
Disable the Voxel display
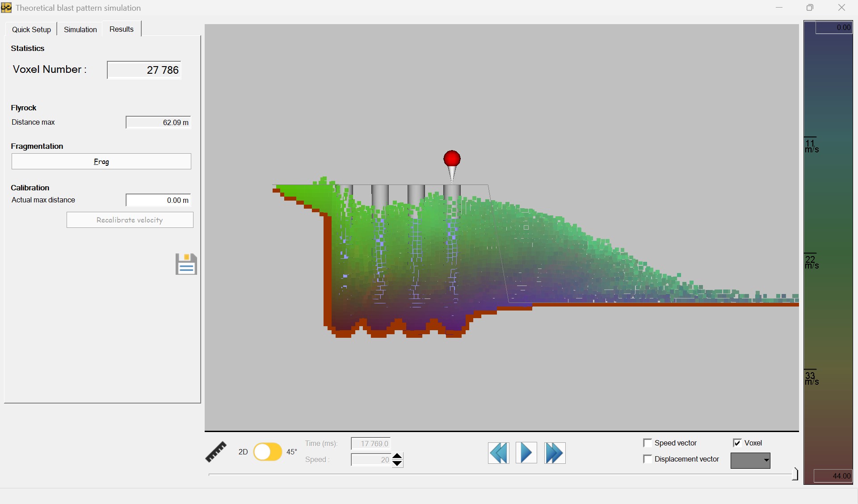point(738,442)
